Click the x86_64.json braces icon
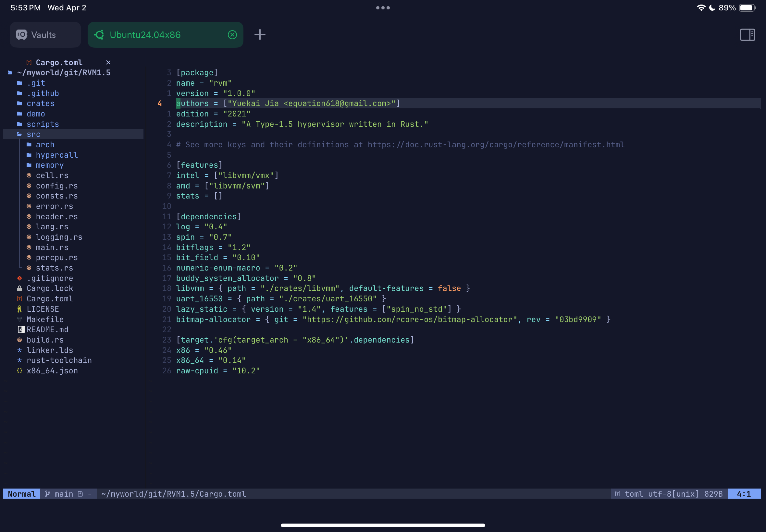The height and width of the screenshot is (532, 766). tap(20, 371)
